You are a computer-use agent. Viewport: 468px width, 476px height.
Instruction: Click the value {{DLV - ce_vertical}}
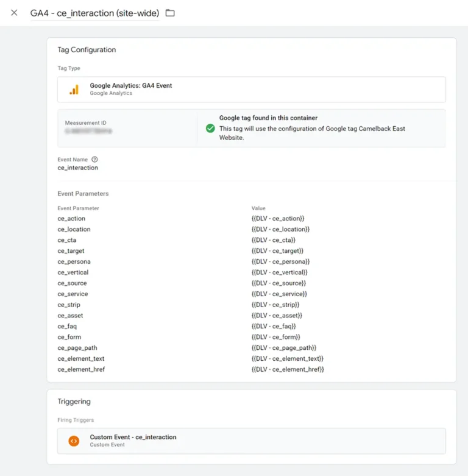coord(279,272)
